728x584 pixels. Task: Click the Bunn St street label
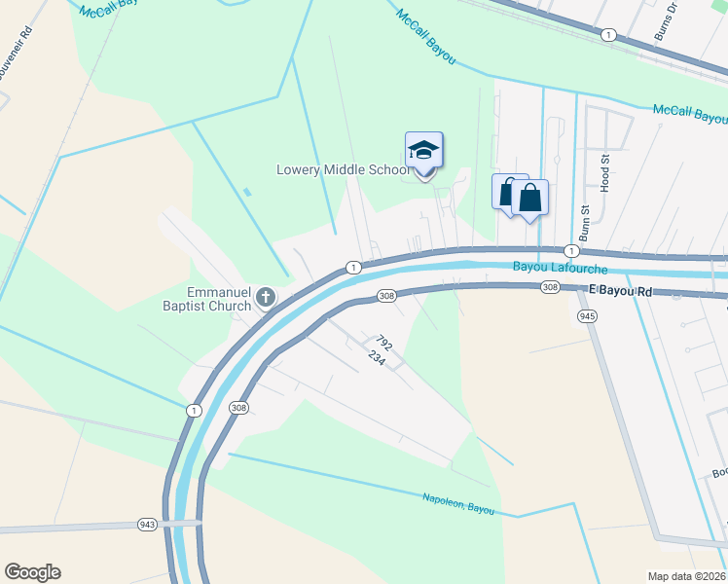click(585, 223)
